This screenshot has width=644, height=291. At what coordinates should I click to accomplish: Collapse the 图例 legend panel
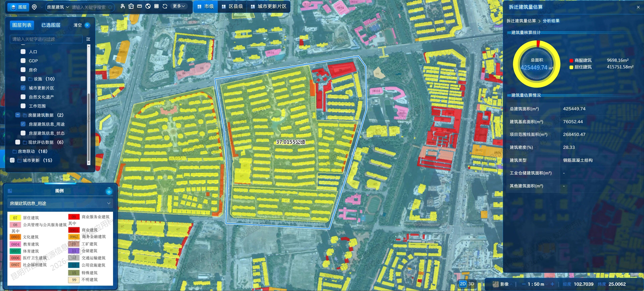pos(109,191)
